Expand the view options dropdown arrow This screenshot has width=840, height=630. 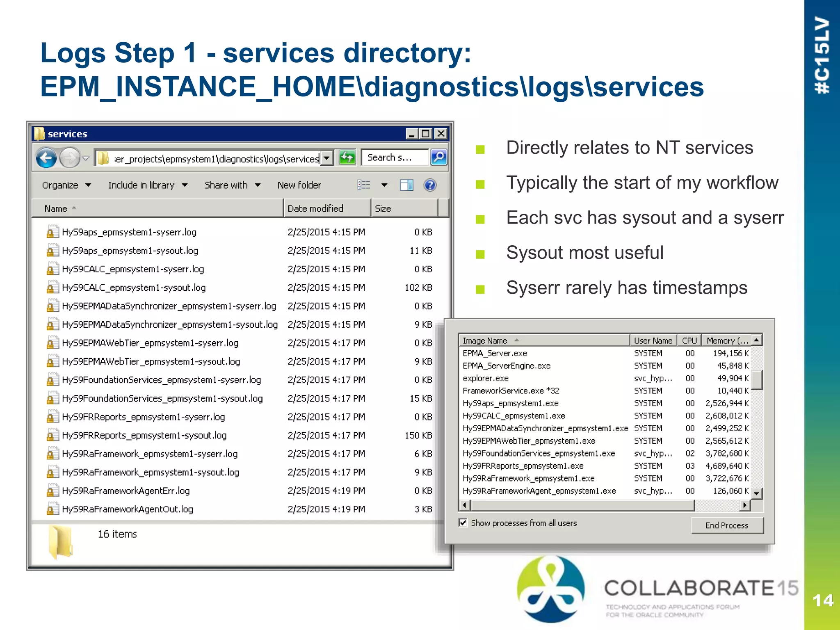coord(384,185)
